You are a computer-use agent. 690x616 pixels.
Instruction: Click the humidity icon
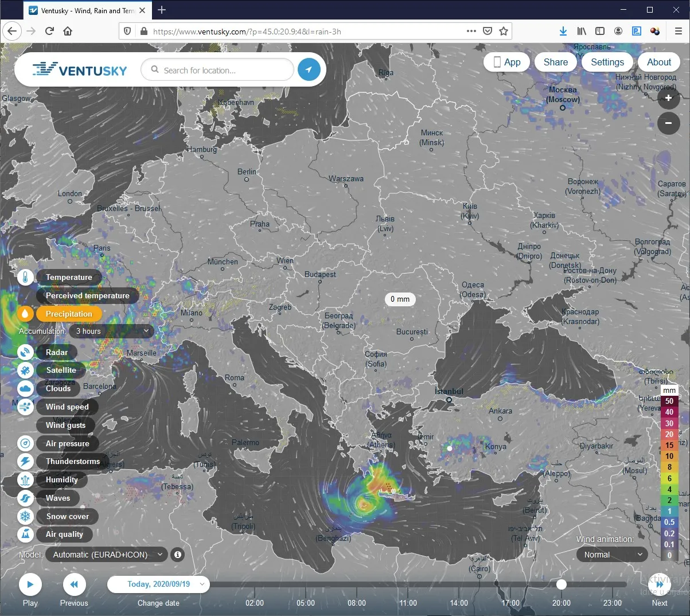pyautogui.click(x=25, y=480)
